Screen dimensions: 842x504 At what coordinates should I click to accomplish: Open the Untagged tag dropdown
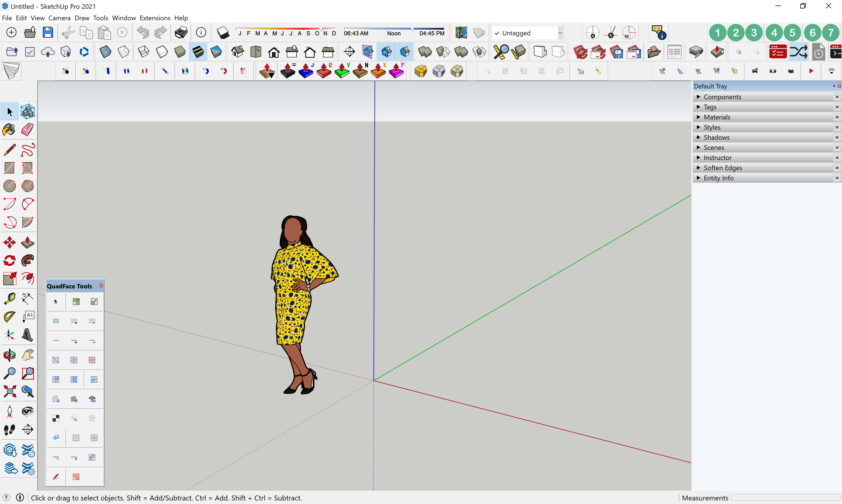(x=560, y=33)
